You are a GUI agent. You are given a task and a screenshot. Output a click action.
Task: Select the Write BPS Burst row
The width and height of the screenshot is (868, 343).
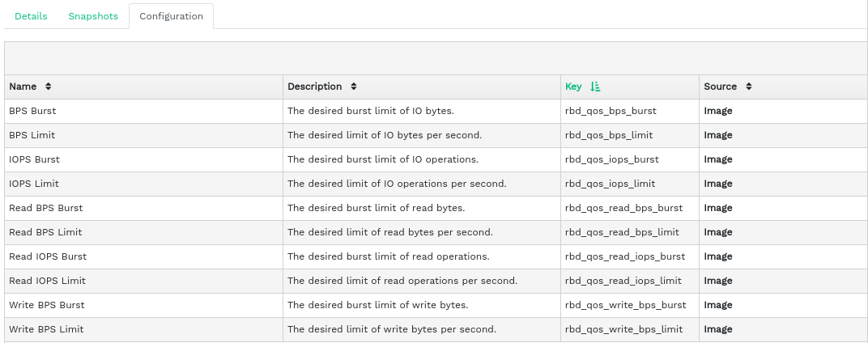(46, 305)
